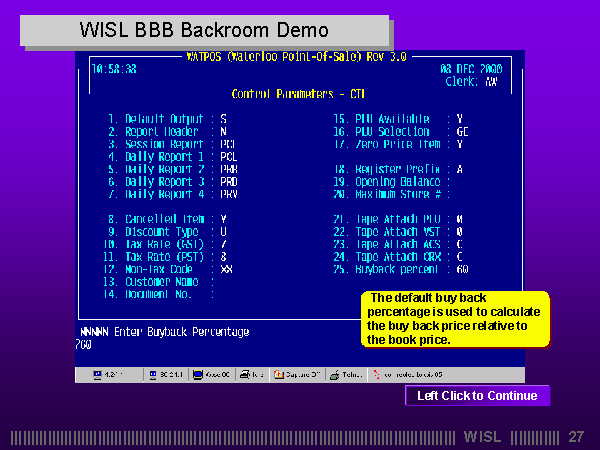Click the Enter Buyback Percentage prompt line

point(165,332)
